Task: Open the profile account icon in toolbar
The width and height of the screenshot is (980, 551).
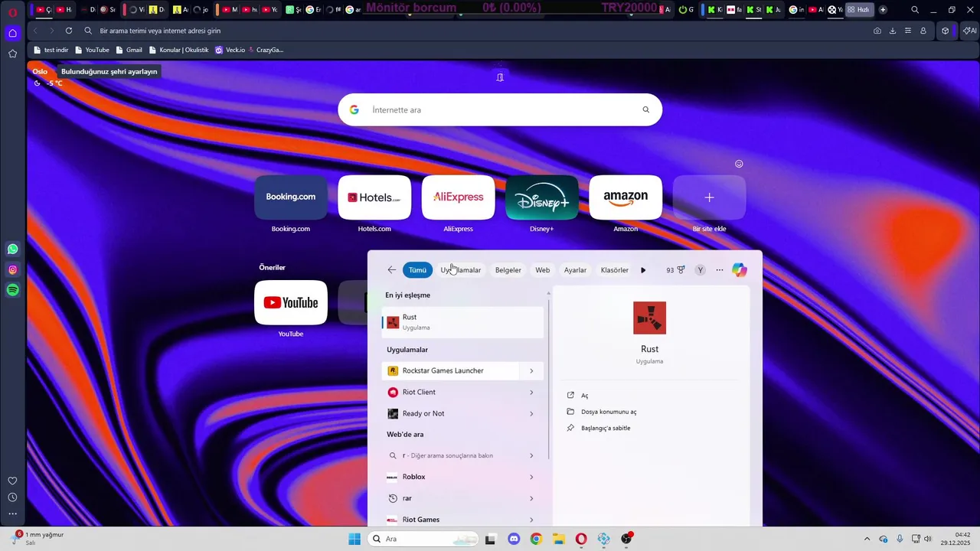Action: tap(923, 31)
